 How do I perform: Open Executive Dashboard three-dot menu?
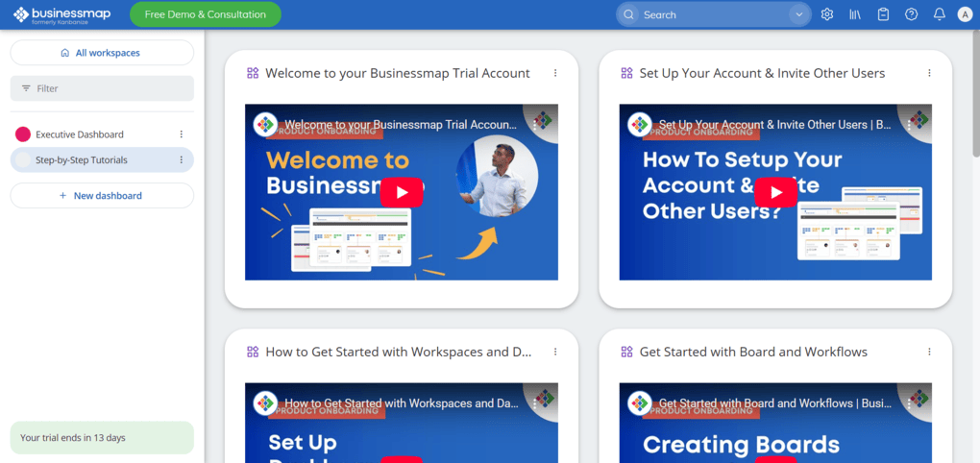tap(181, 134)
